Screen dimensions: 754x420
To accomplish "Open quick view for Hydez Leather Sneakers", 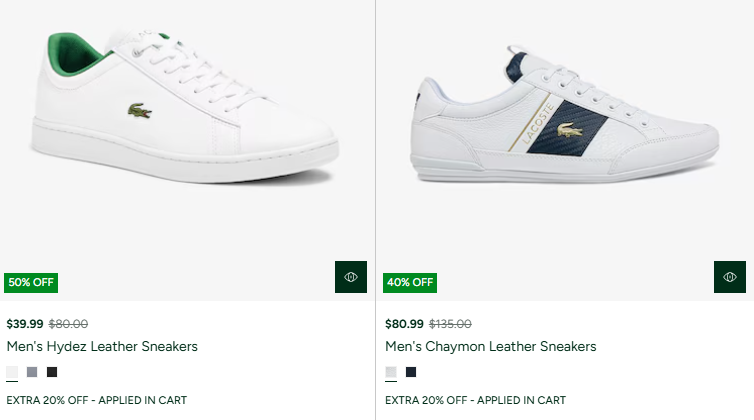I will [x=351, y=277].
